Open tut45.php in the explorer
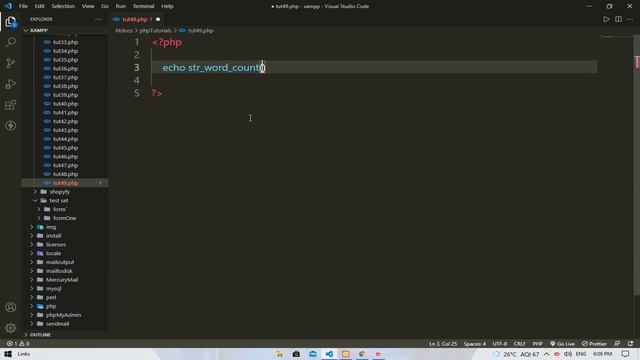The height and width of the screenshot is (360, 640). (x=65, y=148)
